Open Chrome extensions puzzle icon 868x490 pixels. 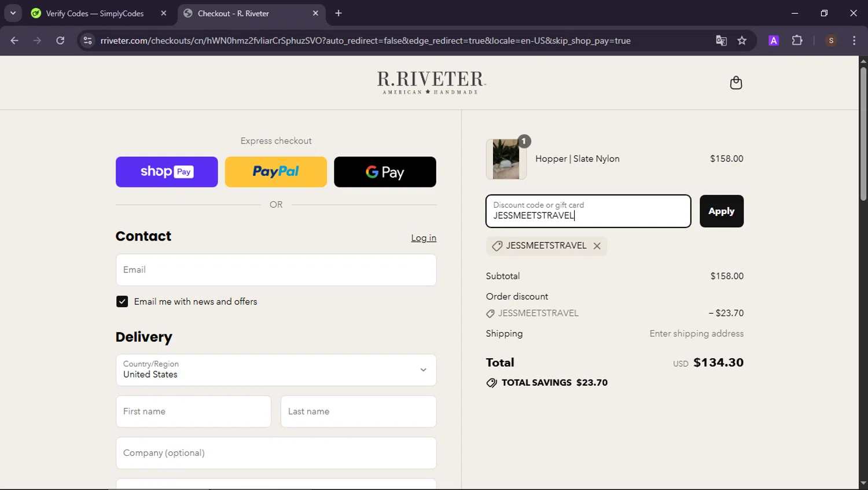tap(797, 40)
